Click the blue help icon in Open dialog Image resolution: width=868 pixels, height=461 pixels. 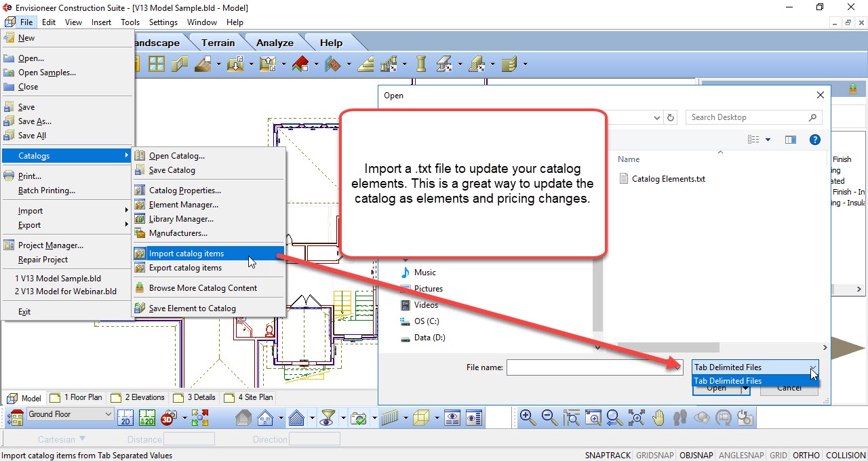(x=815, y=140)
